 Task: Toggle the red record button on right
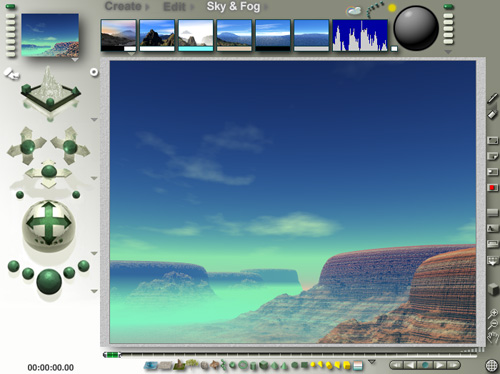coord(492,188)
